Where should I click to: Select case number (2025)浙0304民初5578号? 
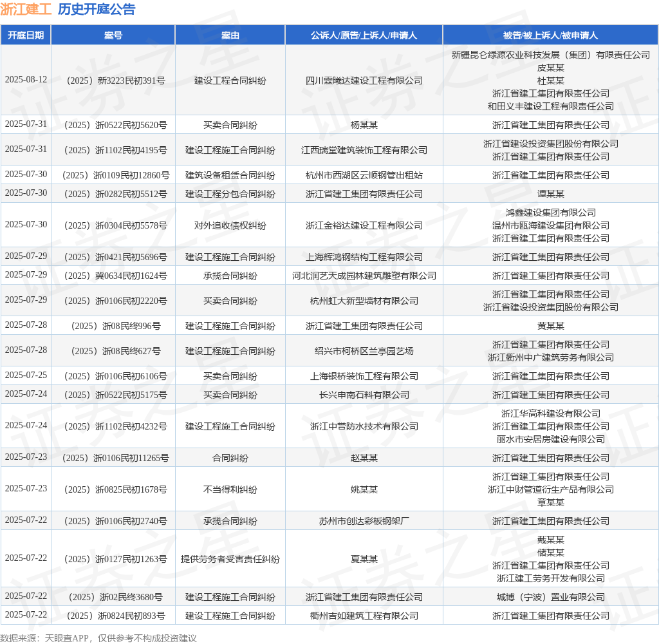coord(116,225)
